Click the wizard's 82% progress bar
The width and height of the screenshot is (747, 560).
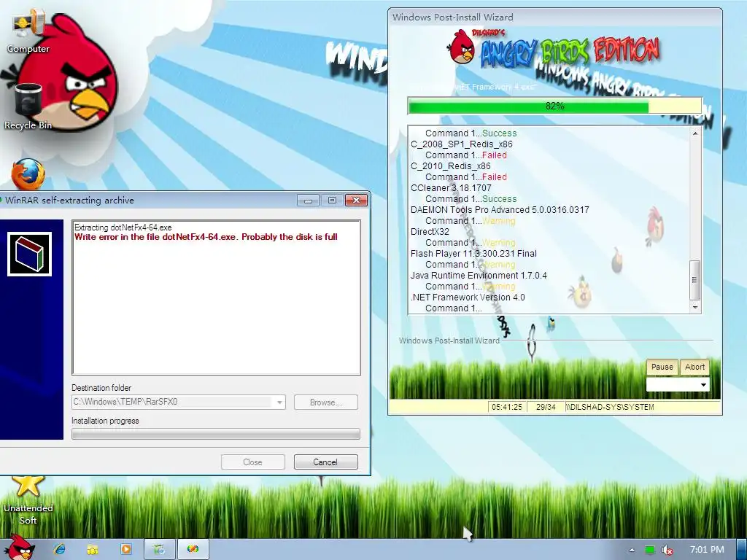tap(554, 106)
